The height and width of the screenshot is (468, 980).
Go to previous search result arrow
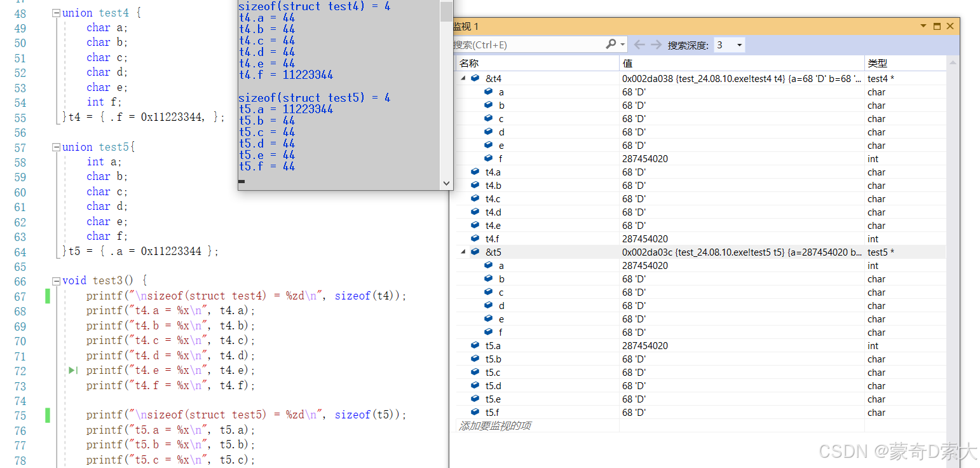[x=640, y=45]
